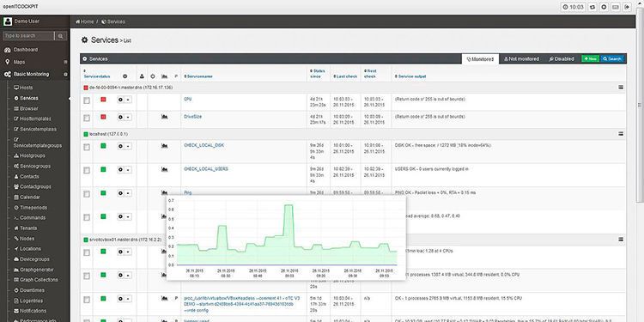Open Notifications in the sidebar menu

coord(33,311)
